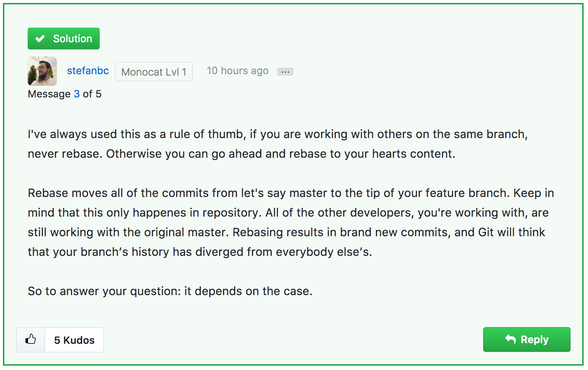Click the word Message before the number
This screenshot has width=588, height=370.
click(x=49, y=94)
